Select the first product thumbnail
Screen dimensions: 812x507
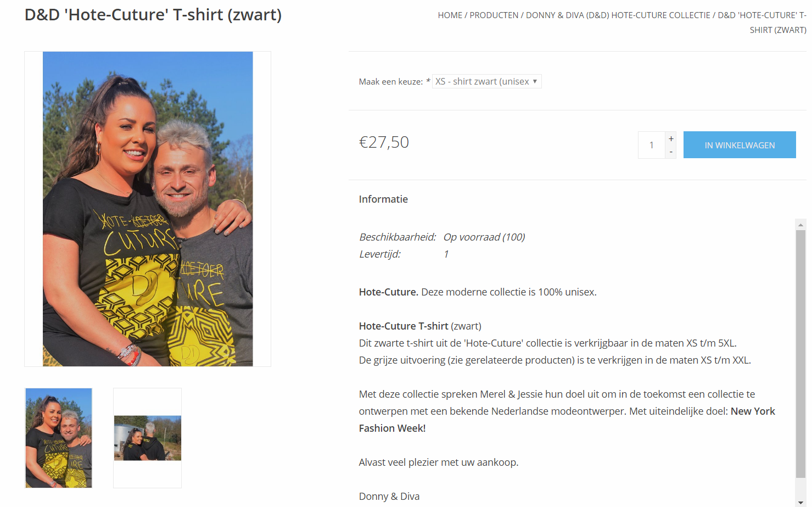point(59,438)
